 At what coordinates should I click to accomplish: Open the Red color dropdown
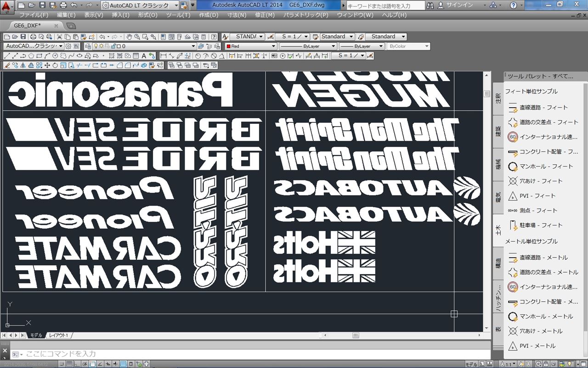[x=251, y=46]
